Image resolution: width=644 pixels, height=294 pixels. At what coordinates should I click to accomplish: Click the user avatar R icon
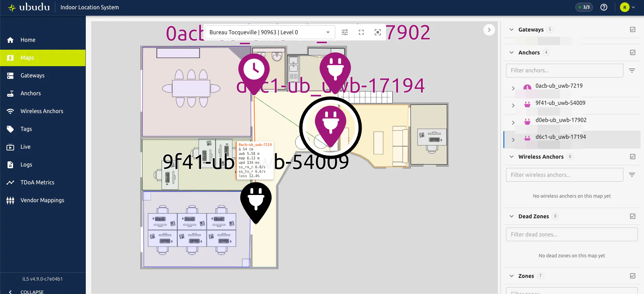pos(625,7)
